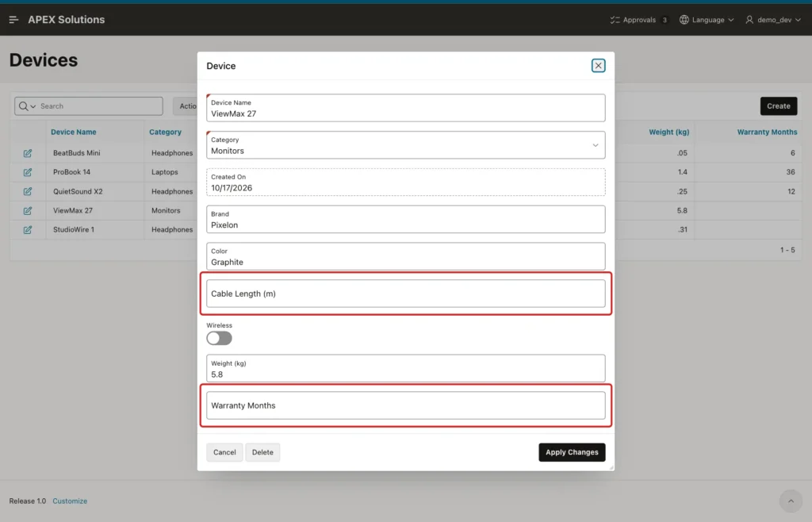This screenshot has height=522, width=812.
Task: Click weight value '5.8' in table
Action: coord(682,211)
